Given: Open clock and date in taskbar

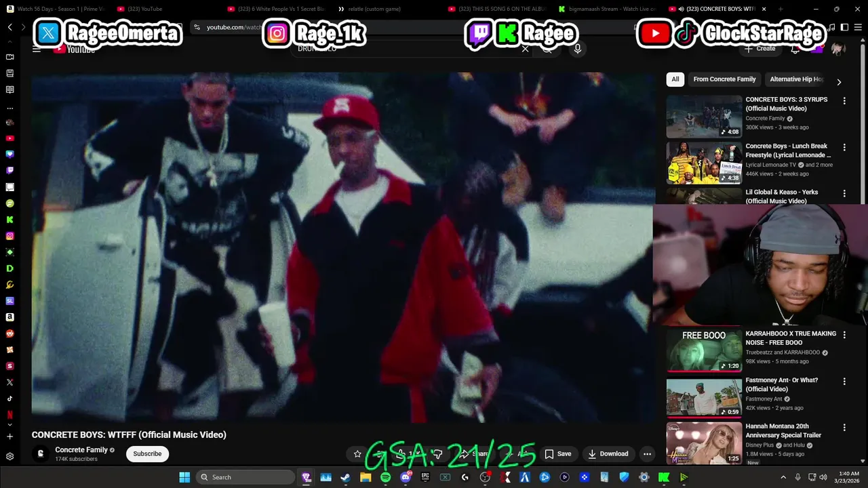Looking at the screenshot, I should pos(848,477).
